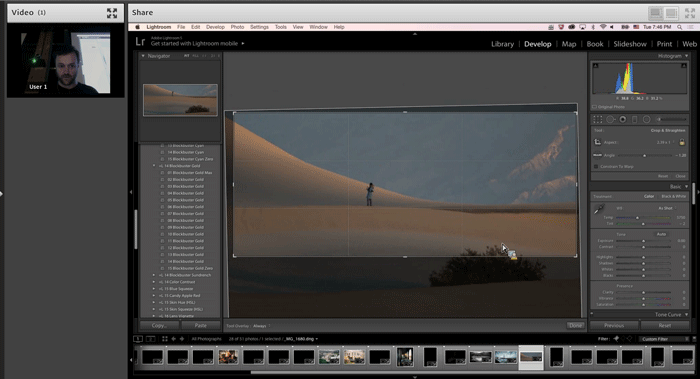Image resolution: width=700 pixels, height=379 pixels.
Task: Click the Wi-Fi status icon
Action: click(x=603, y=27)
